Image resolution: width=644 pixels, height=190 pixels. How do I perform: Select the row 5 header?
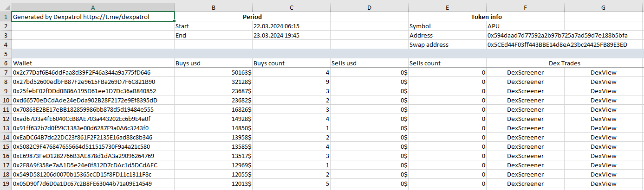click(x=6, y=54)
